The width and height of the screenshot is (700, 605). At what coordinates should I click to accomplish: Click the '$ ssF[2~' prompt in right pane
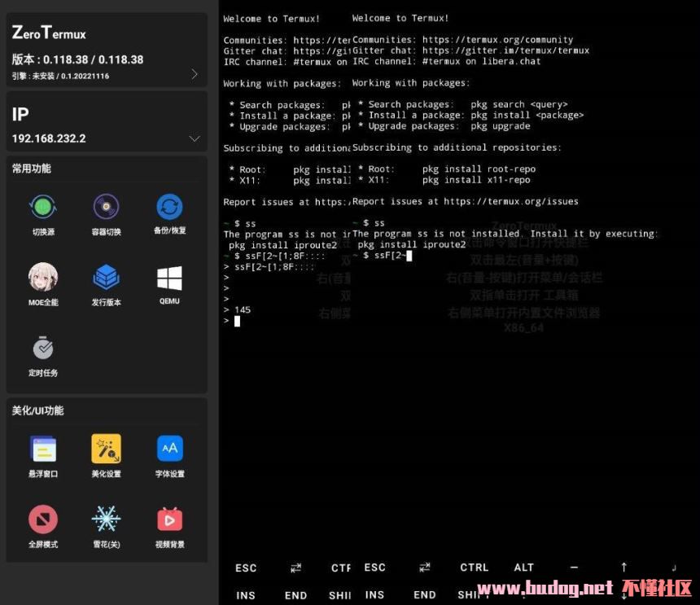click(x=384, y=256)
